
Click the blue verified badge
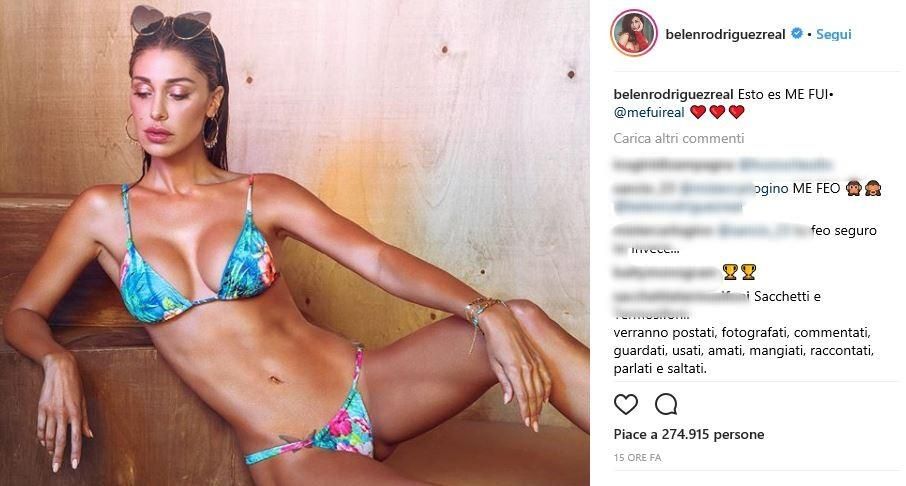click(x=797, y=34)
